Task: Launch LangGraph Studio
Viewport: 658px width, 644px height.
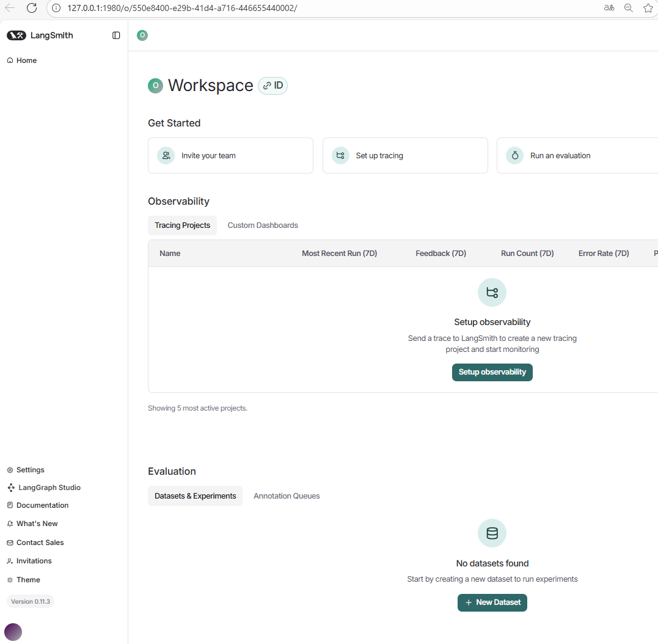Action: 49,488
